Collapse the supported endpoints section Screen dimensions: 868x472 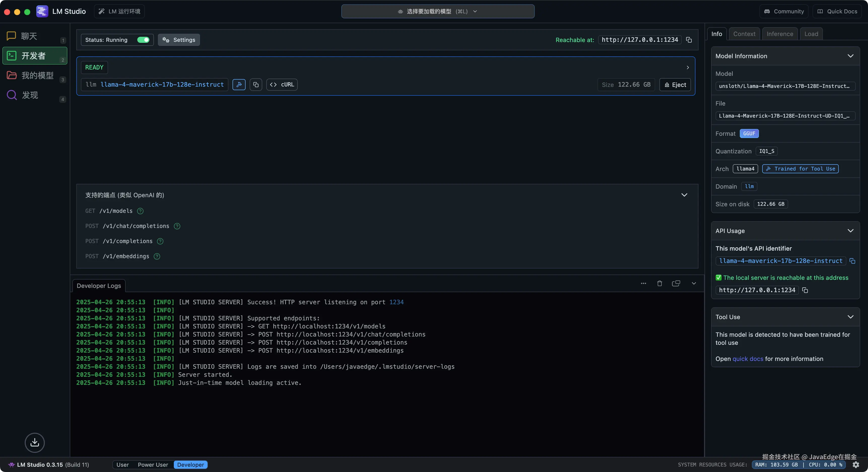point(684,195)
